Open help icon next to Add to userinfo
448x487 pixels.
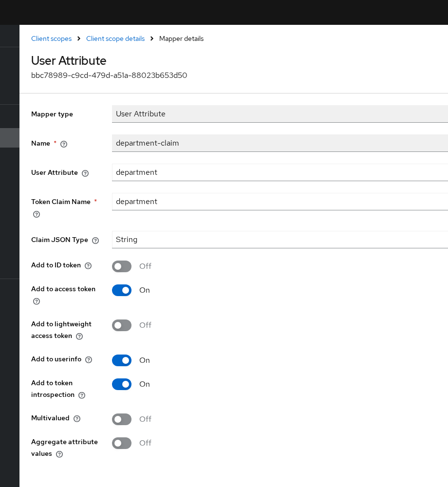tap(89, 360)
